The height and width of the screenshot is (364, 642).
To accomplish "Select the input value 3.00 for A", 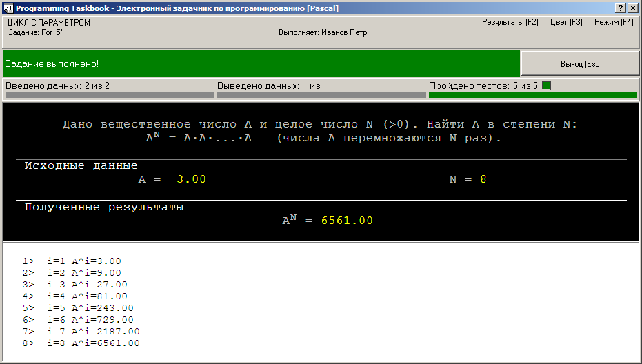I will coord(191,179).
